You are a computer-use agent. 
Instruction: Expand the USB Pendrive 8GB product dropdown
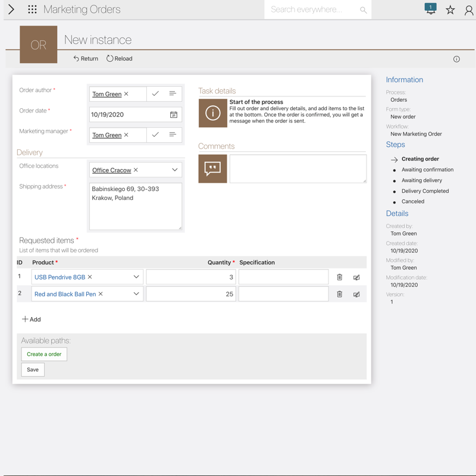point(136,277)
